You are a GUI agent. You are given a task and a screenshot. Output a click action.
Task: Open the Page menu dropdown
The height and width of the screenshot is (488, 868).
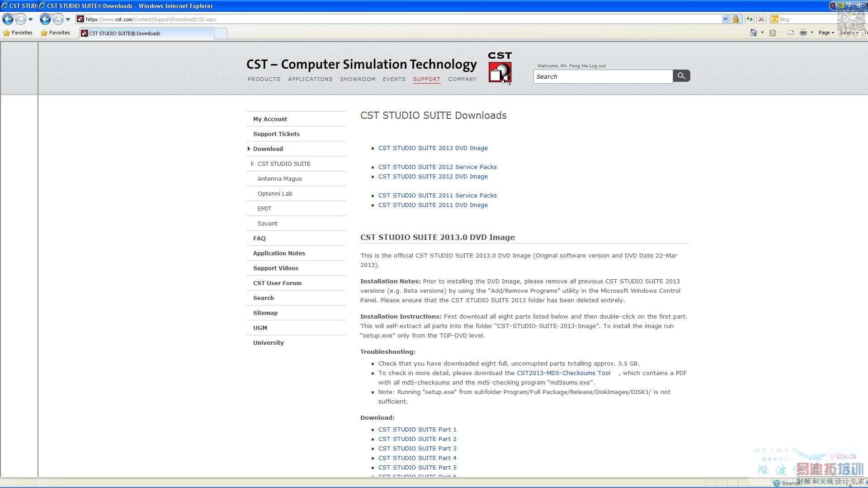point(826,33)
